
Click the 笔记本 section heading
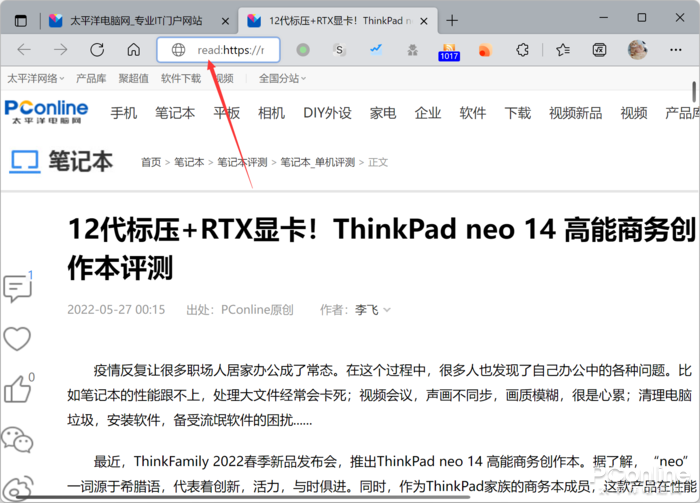pos(81,161)
